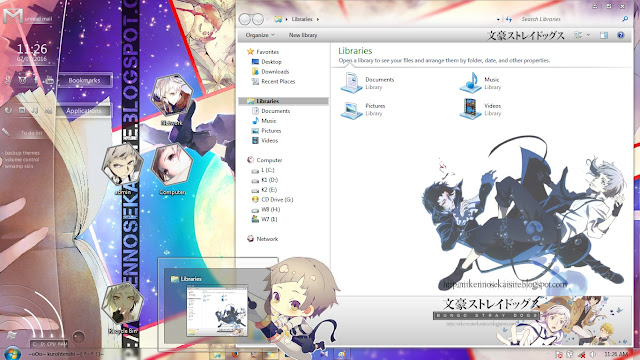
Task: Select Libraries node in navigation pane
Action: click(283, 101)
